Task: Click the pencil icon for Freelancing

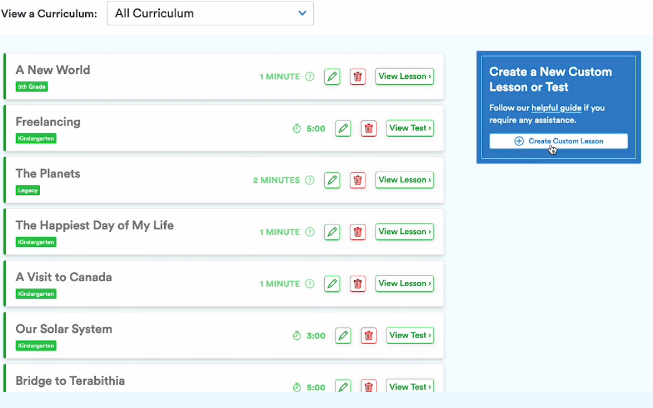Action: [343, 128]
